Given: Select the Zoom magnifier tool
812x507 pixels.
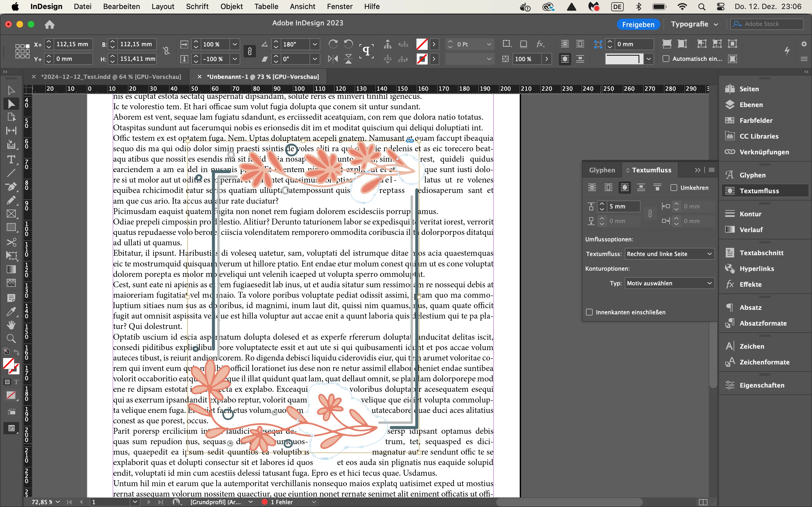Looking at the screenshot, I should pyautogui.click(x=11, y=338).
